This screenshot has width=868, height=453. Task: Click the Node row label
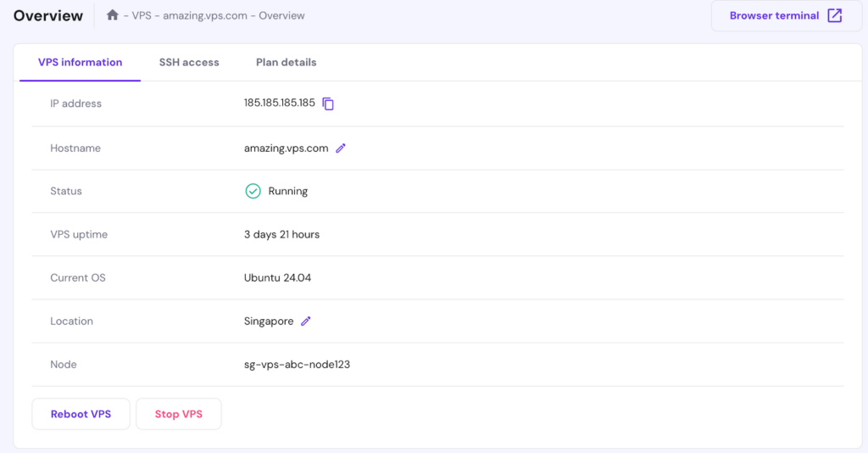tap(64, 365)
